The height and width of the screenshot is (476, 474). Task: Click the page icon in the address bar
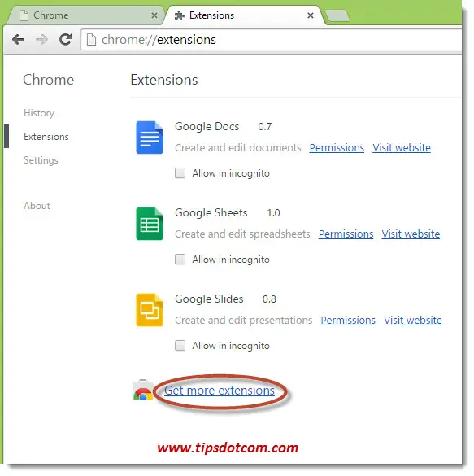(91, 40)
